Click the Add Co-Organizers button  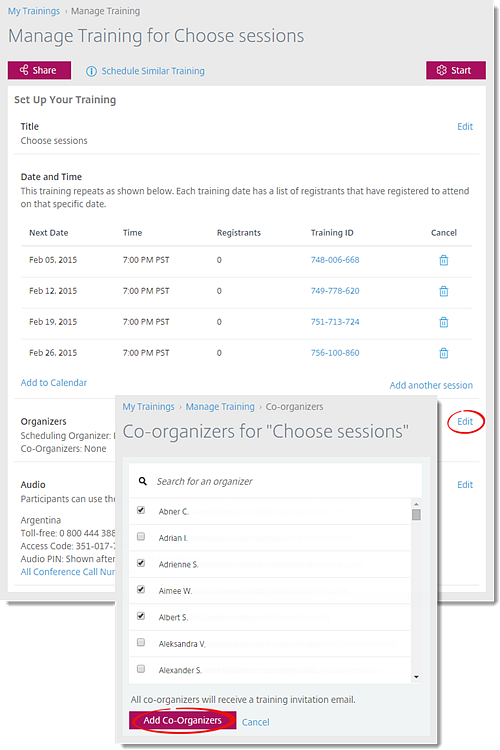click(182, 720)
